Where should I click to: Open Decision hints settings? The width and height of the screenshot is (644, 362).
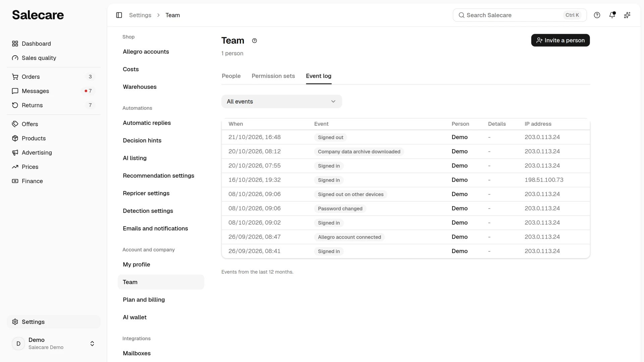tap(161, 140)
